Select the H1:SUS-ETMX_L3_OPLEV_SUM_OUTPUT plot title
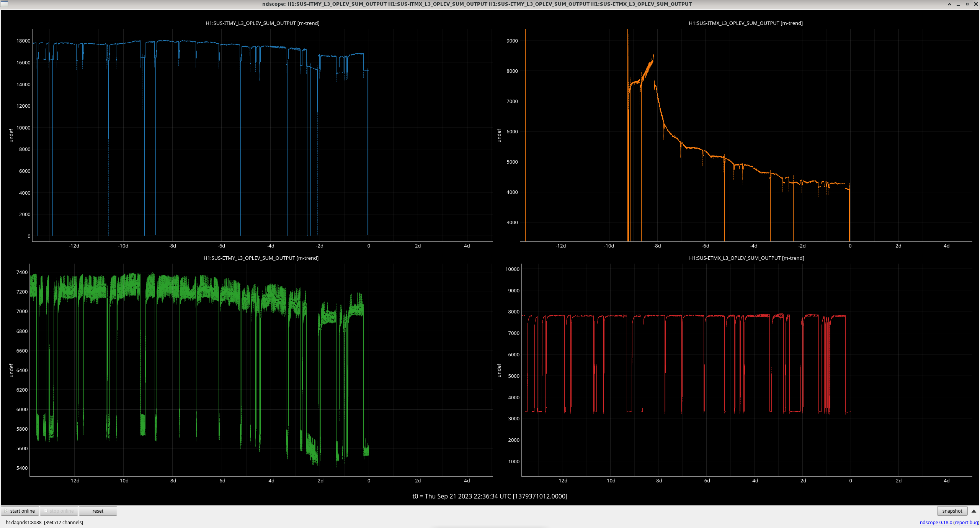The height and width of the screenshot is (528, 980). point(746,258)
